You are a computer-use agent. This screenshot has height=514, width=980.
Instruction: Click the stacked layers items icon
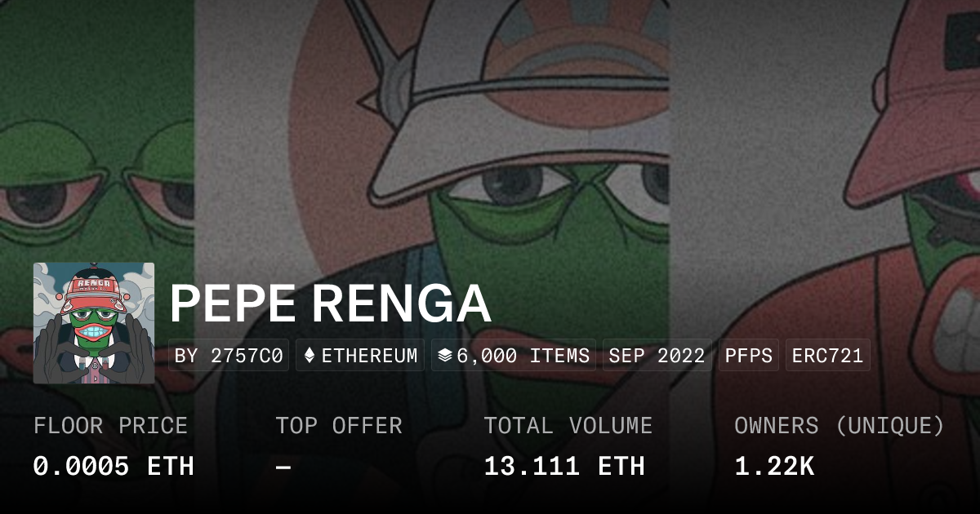point(445,356)
